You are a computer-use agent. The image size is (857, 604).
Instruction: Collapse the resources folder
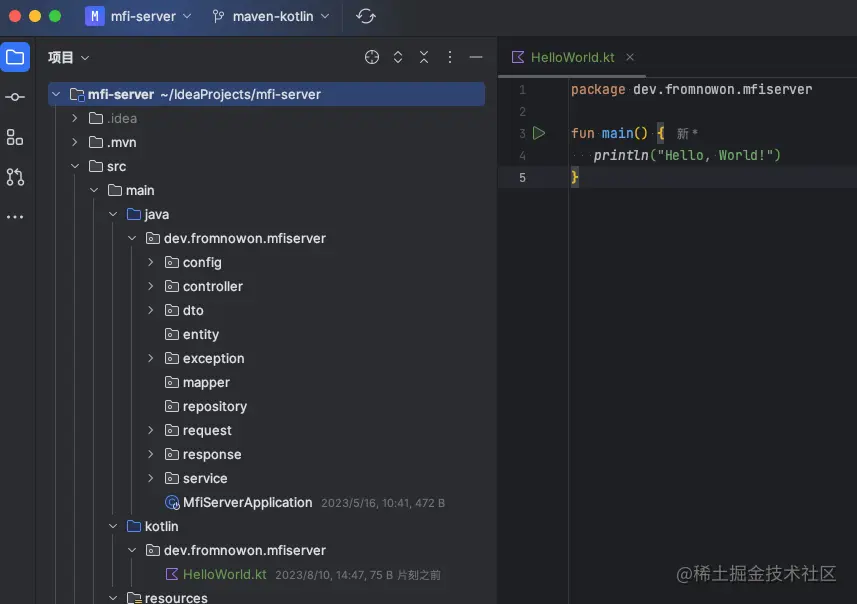113,597
